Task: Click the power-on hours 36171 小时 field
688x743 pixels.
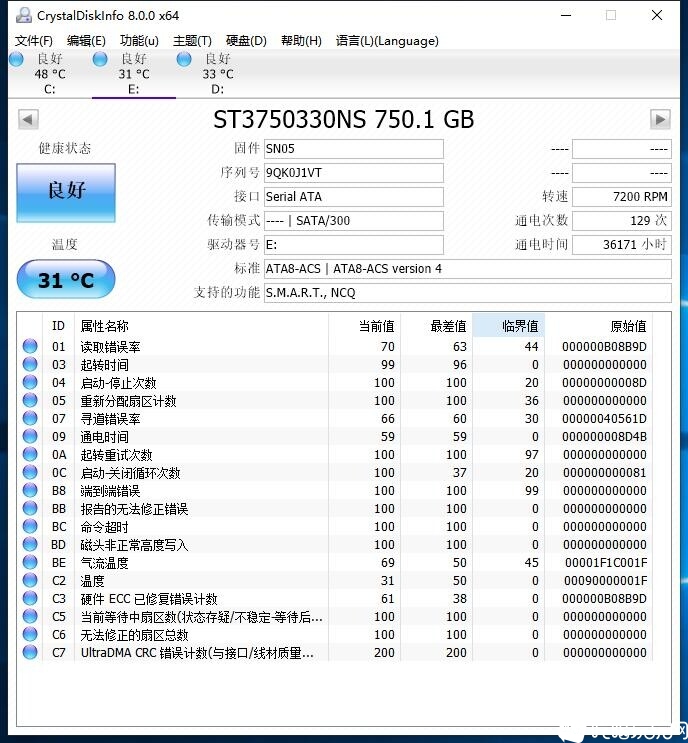Action: pos(622,245)
